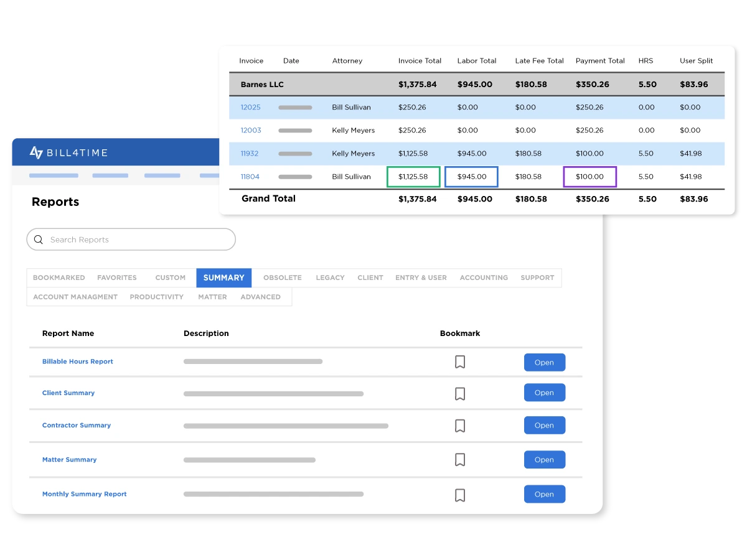The image size is (747, 560).
Task: Bookmark the Matter Summary report
Action: (460, 460)
